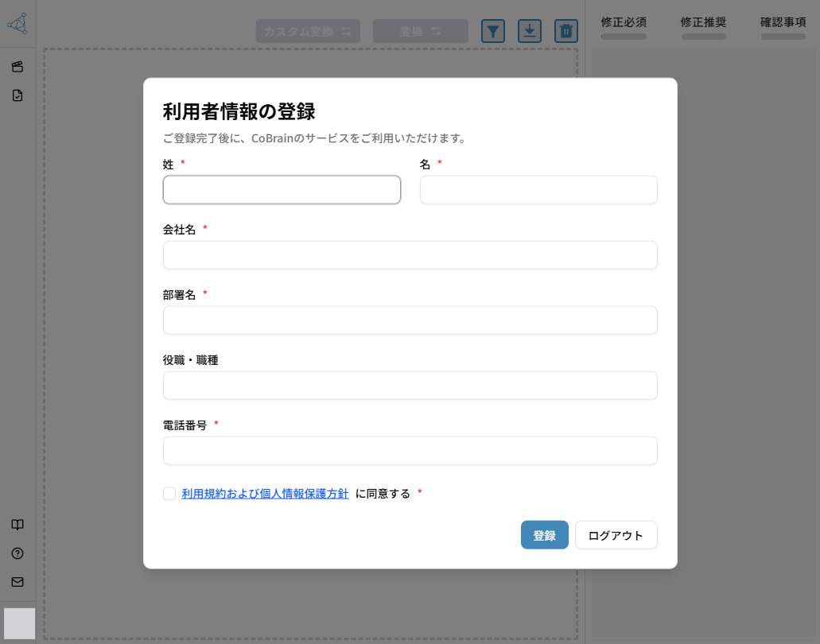
Task: Select the 修正推奨 tab
Action: 704,22
